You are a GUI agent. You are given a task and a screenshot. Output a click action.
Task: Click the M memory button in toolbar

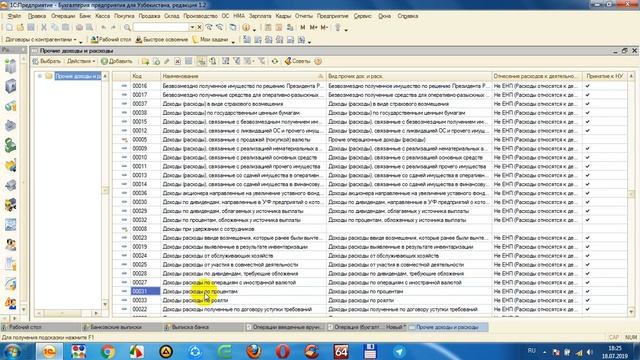[302, 27]
